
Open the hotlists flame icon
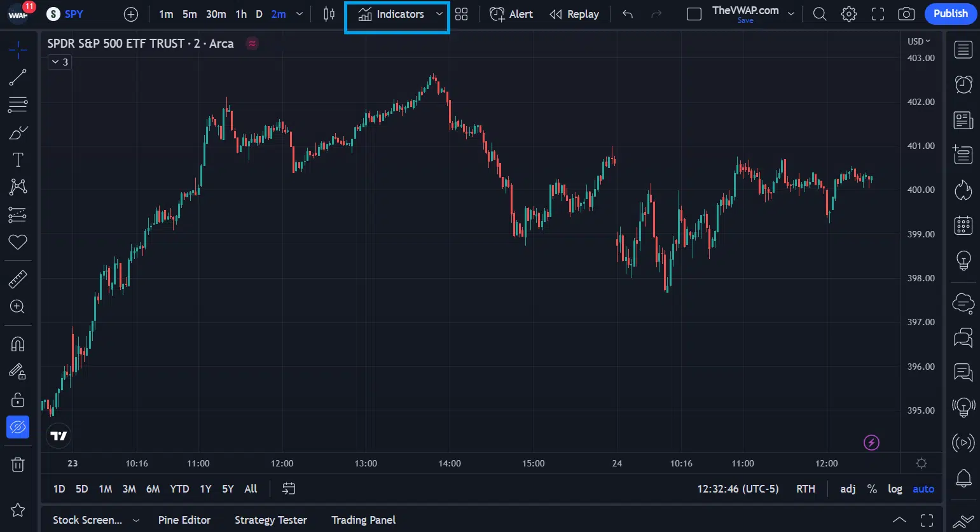tap(963, 190)
